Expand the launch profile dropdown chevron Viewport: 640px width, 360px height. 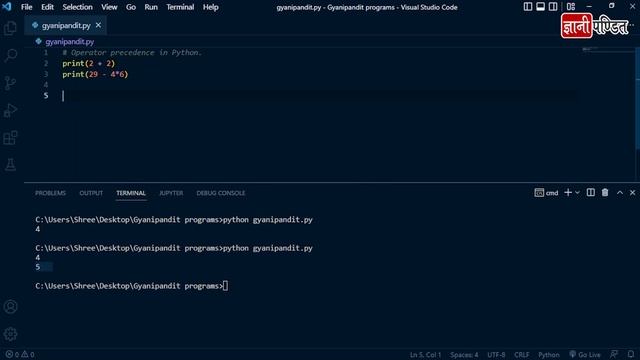pos(577,193)
